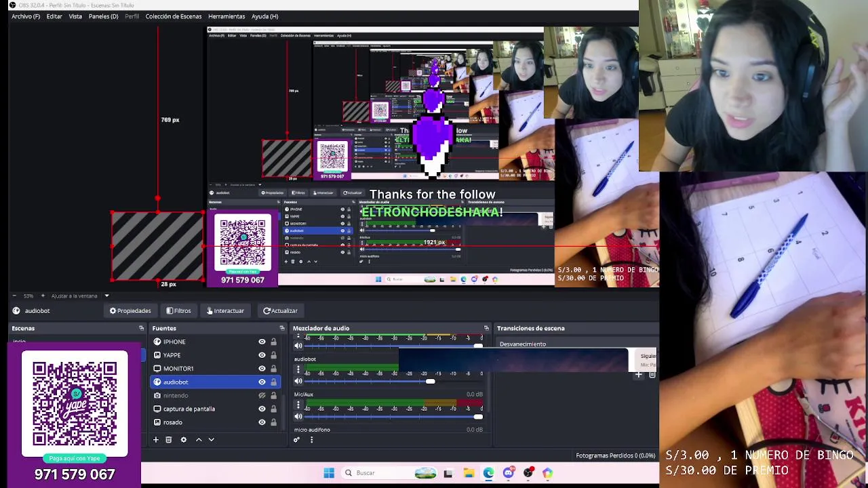Show the hidden nintendo source
This screenshot has width=868, height=488.
click(x=262, y=395)
